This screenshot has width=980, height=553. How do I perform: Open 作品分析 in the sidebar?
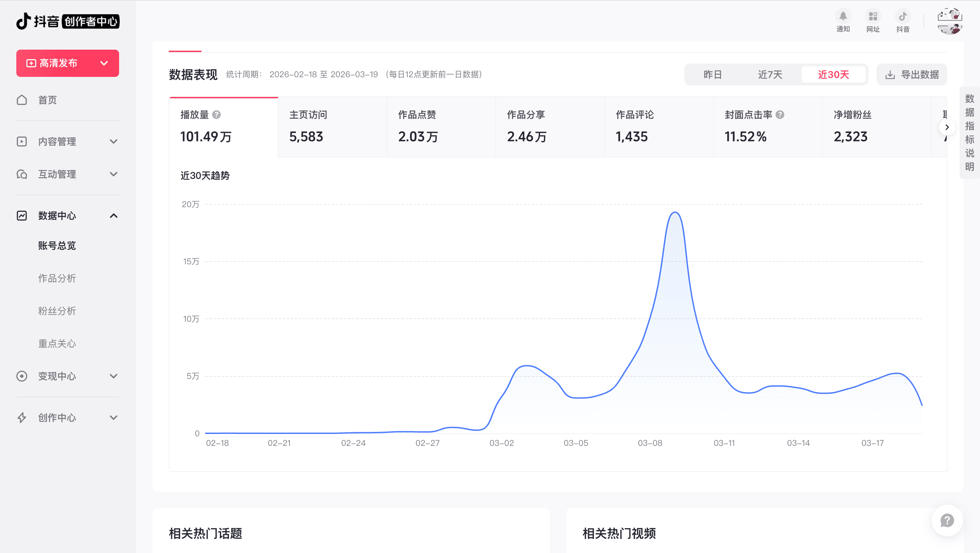coord(57,278)
